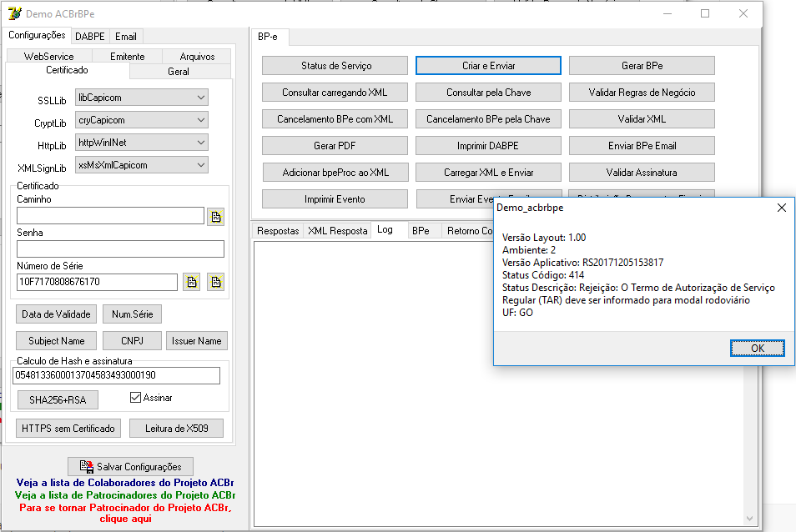The width and height of the screenshot is (796, 532).
Task: Click the Validar XML button
Action: pos(642,119)
